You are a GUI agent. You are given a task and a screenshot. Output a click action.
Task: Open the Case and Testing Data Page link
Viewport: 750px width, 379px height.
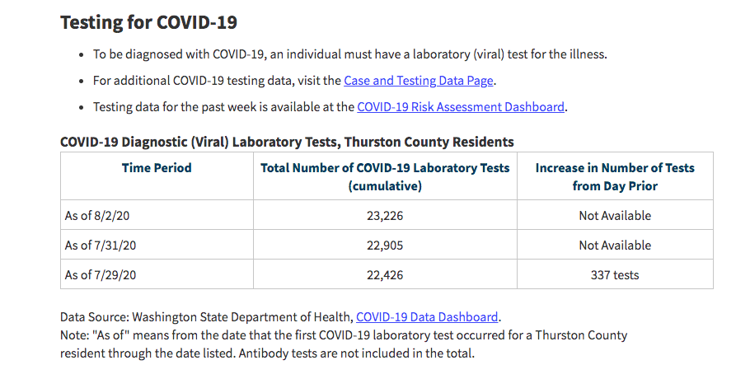[418, 80]
